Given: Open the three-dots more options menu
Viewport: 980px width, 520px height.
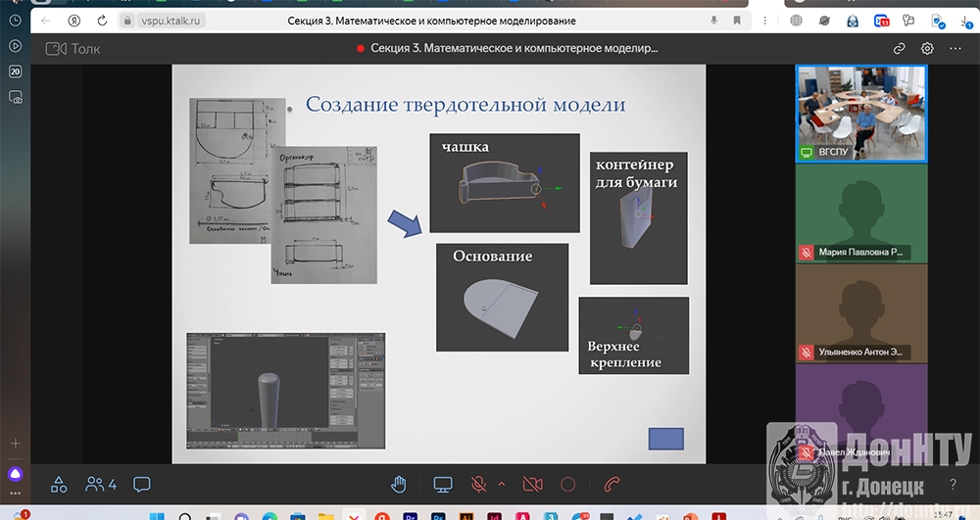Looking at the screenshot, I should [955, 48].
